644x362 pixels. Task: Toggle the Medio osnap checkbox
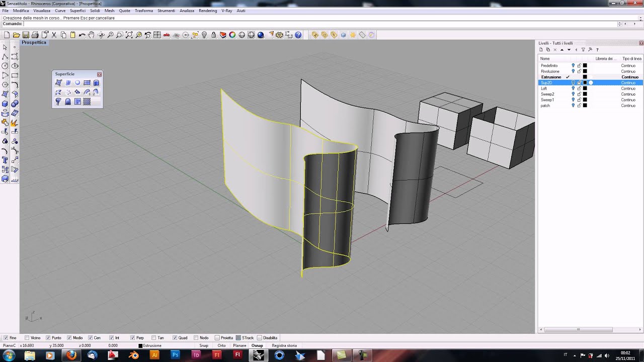(x=69, y=338)
